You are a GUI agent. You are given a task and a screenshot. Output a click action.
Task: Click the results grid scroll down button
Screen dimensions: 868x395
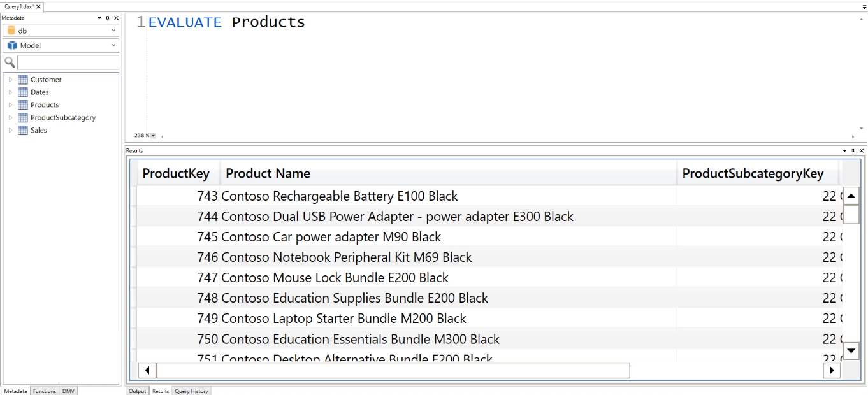tap(851, 350)
